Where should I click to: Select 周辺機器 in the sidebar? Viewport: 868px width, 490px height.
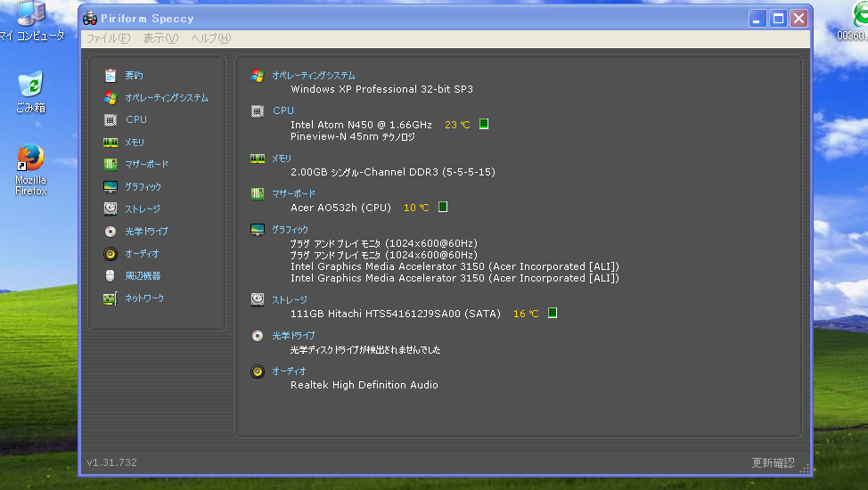pos(143,275)
